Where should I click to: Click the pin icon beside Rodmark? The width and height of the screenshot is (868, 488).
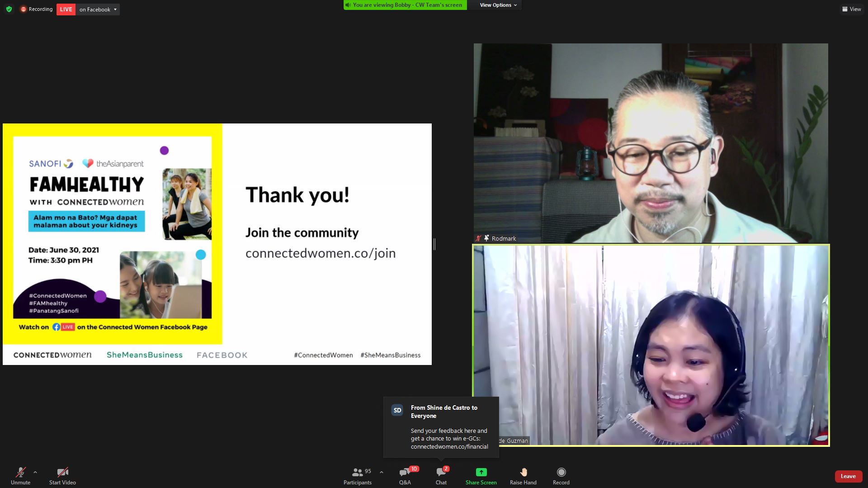coord(486,238)
